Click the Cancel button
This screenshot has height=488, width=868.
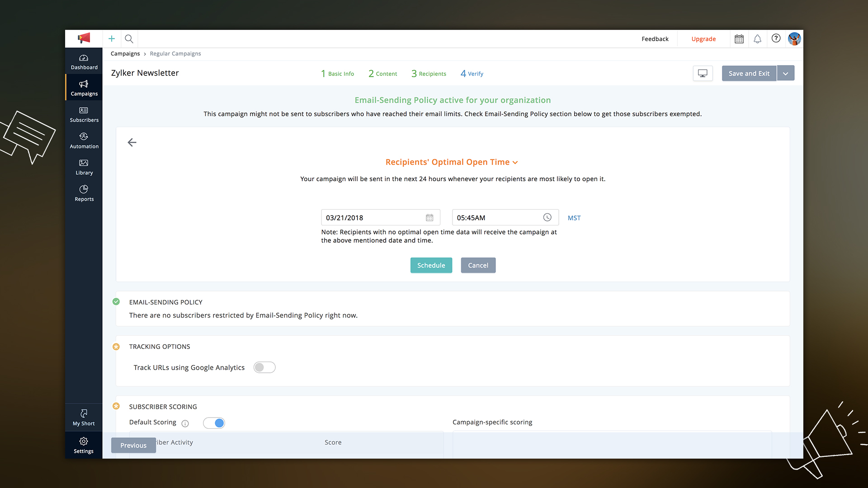coord(478,265)
